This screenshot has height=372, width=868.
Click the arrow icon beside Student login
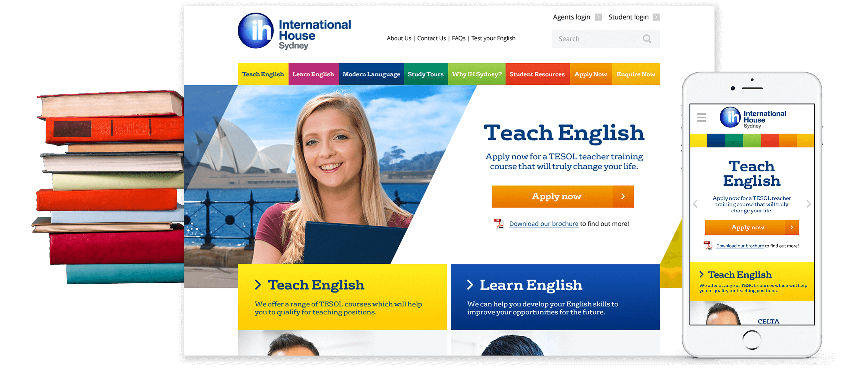pyautogui.click(x=656, y=17)
